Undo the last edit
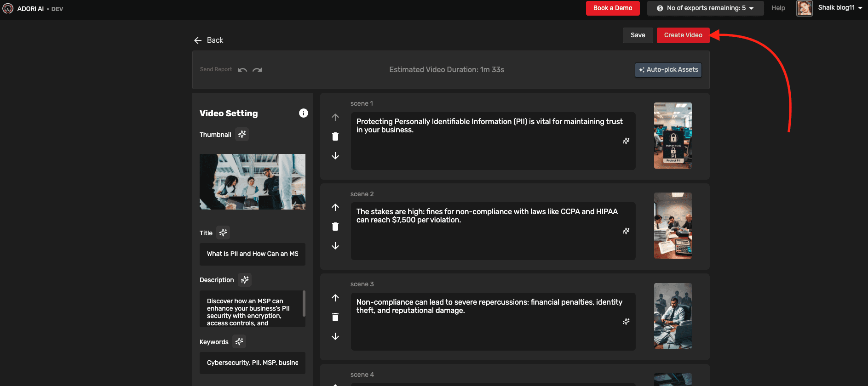The width and height of the screenshot is (868, 386). (242, 70)
